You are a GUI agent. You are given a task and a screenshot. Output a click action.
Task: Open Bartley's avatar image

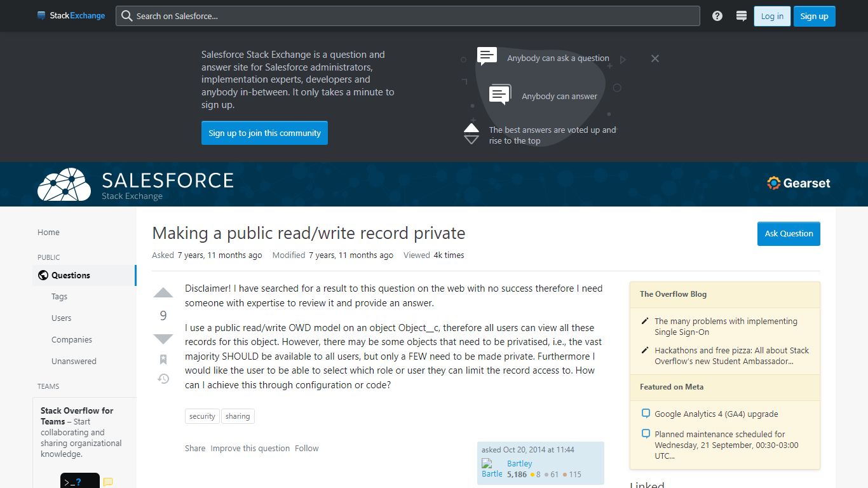[x=492, y=468]
